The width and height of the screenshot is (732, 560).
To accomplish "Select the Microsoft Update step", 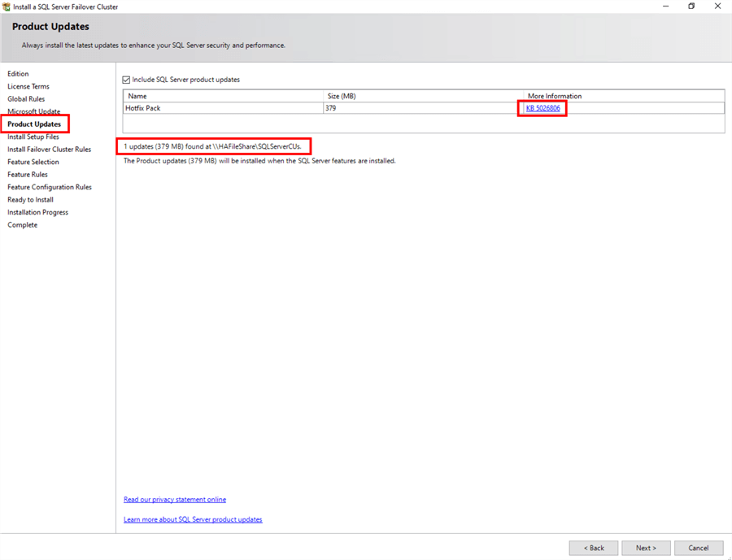I will (x=33, y=111).
